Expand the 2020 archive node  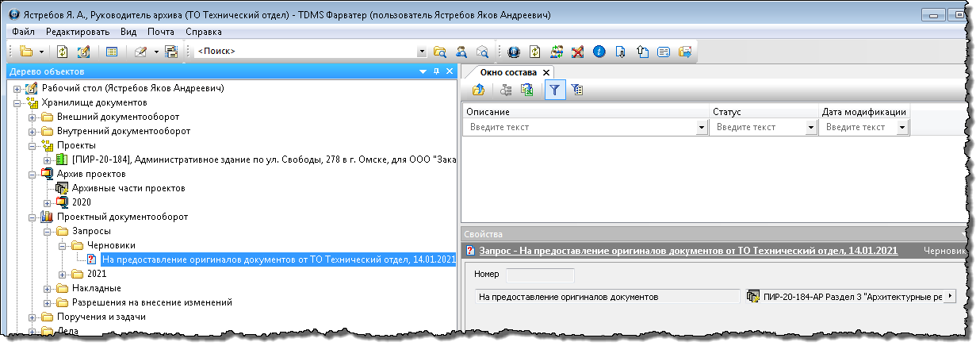(47, 202)
